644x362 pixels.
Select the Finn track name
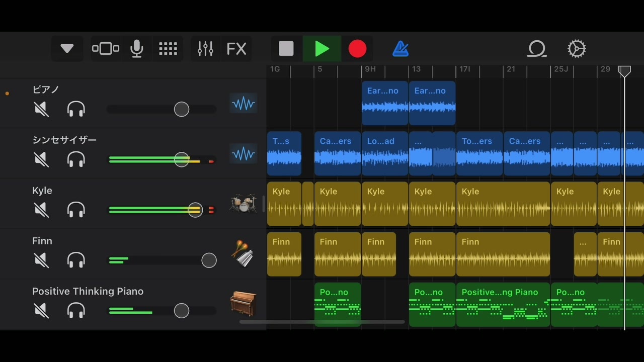(x=42, y=241)
